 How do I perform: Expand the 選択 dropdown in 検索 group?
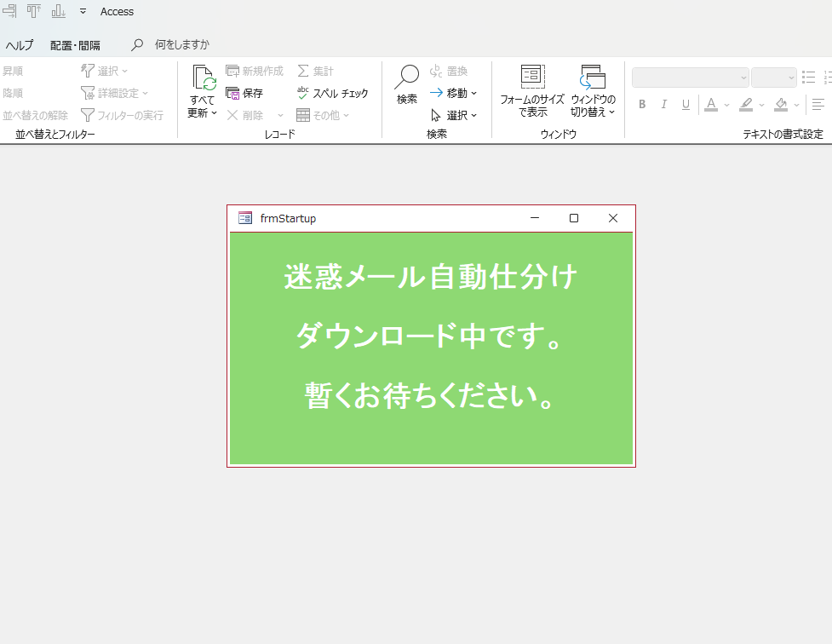453,115
